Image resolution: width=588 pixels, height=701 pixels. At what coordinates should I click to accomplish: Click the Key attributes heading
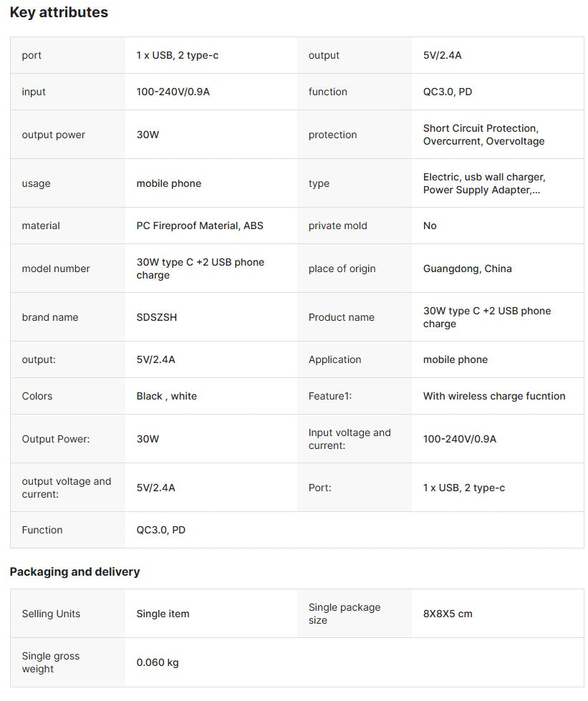pos(59,12)
